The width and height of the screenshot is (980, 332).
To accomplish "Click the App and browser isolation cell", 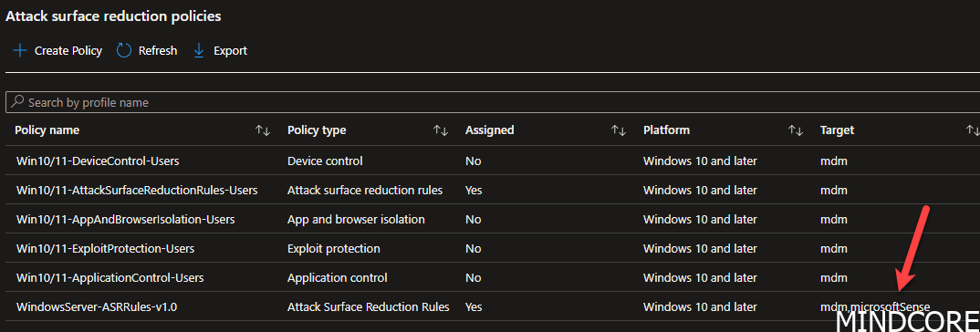I will 356,219.
